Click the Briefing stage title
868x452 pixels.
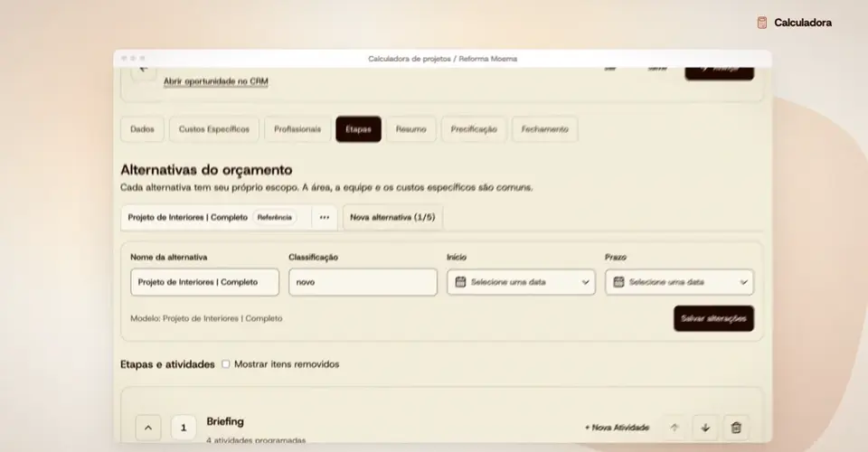point(225,421)
